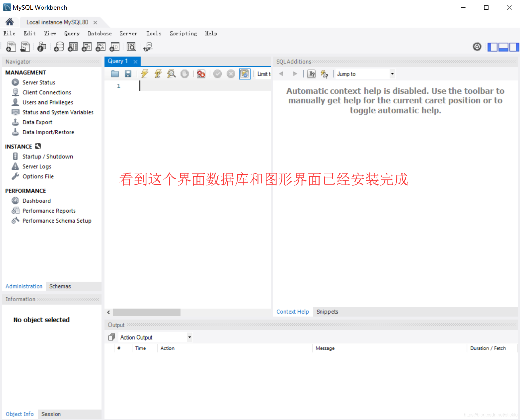
Task: Create a new function icon
Action: (x=114, y=47)
